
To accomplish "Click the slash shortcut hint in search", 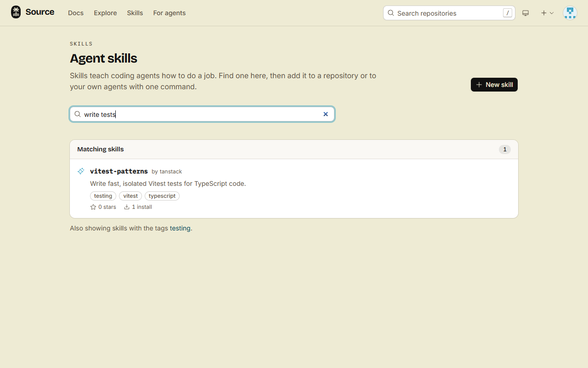I will click(508, 13).
